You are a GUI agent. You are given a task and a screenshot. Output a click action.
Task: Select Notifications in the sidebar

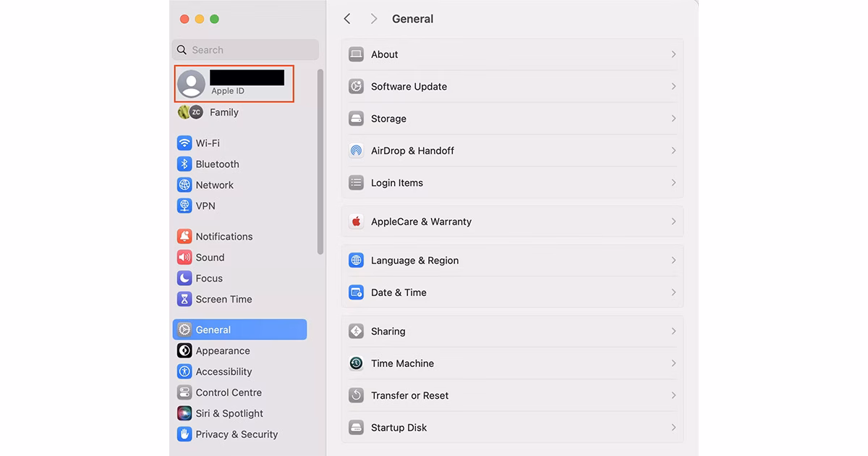(224, 237)
